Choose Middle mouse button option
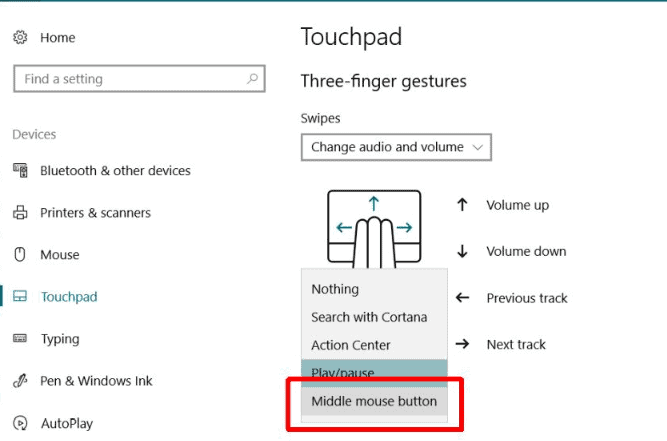The image size is (667, 441). (x=374, y=401)
